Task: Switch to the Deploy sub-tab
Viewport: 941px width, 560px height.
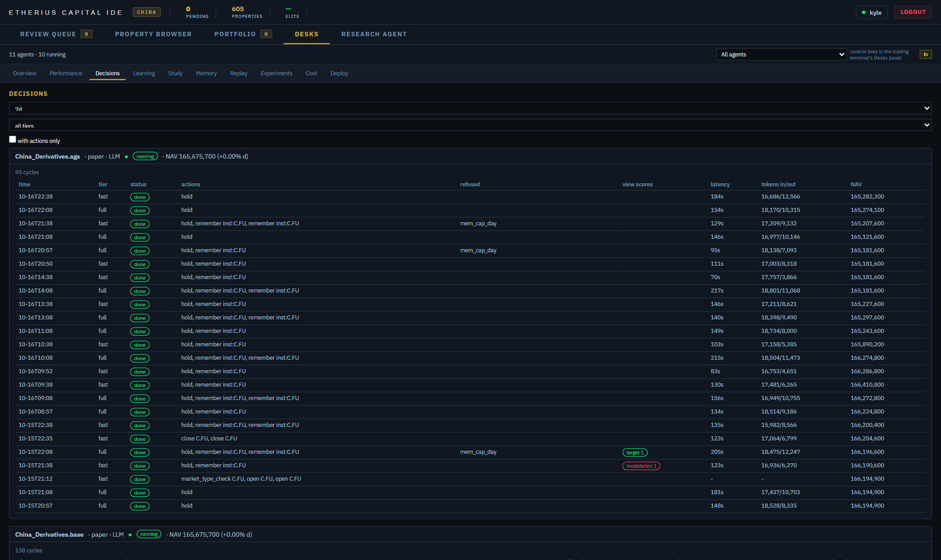Action: tap(339, 73)
